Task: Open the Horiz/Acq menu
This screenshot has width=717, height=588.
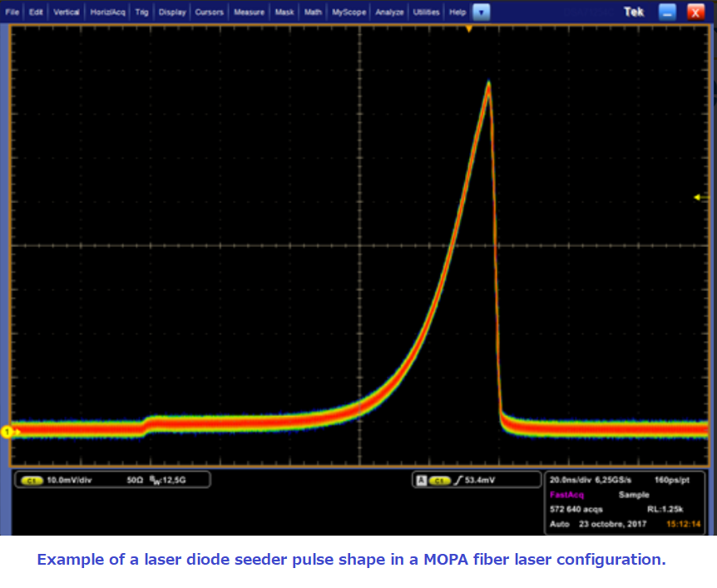Action: (x=107, y=12)
